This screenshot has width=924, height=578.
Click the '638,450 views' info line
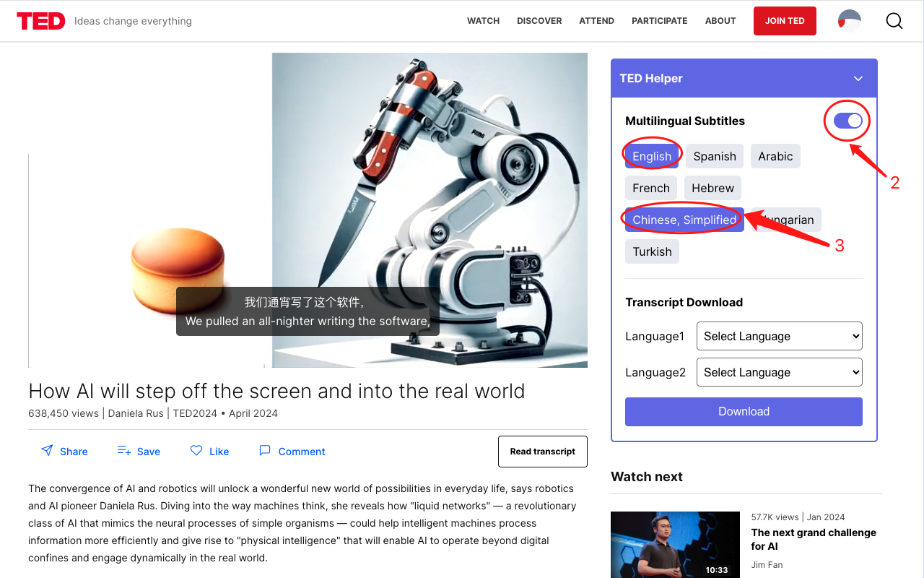153,413
